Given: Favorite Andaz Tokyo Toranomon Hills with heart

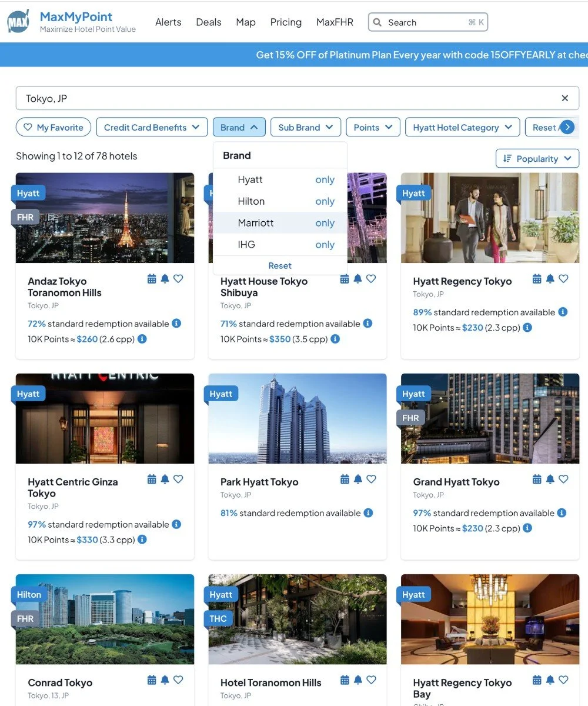Looking at the screenshot, I should 178,279.
